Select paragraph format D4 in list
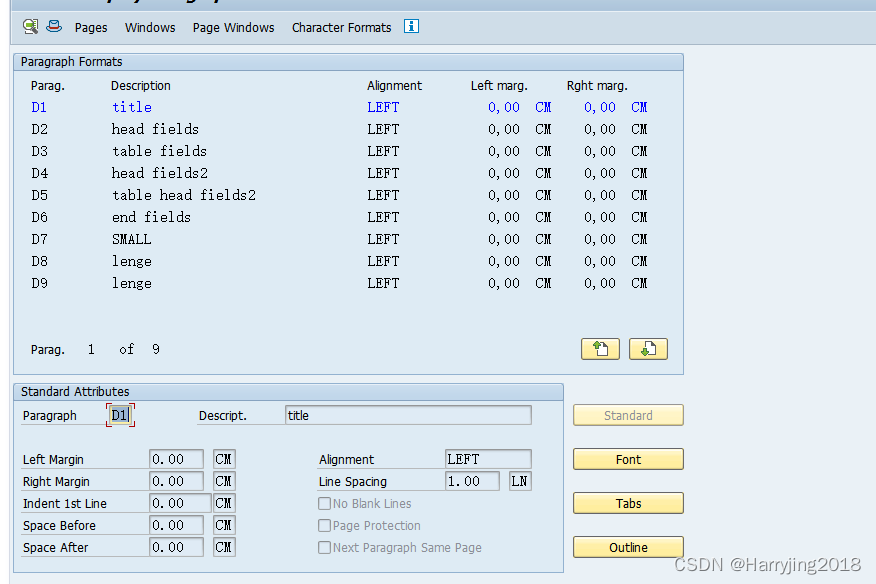The image size is (876, 584). click(39, 173)
